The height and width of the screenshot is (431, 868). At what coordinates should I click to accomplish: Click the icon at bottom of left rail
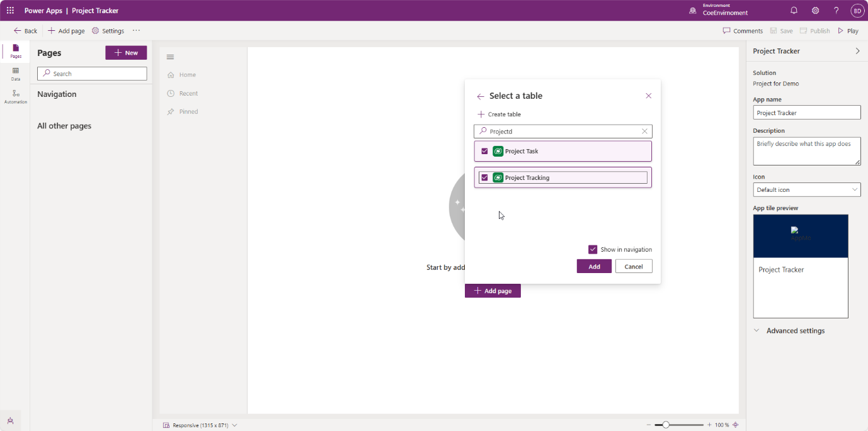[x=11, y=421]
